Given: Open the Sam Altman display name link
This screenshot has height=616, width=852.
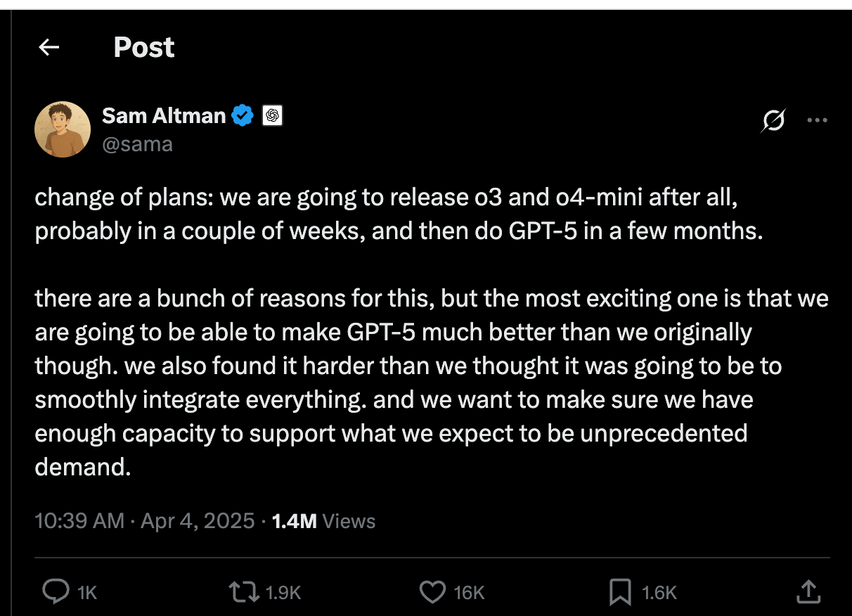Looking at the screenshot, I should tap(163, 115).
